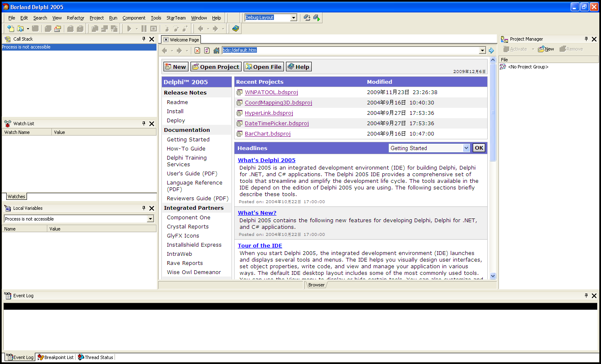Open the browser Forward history dropdown
Image resolution: width=601 pixels, height=364 pixels.
(187, 51)
